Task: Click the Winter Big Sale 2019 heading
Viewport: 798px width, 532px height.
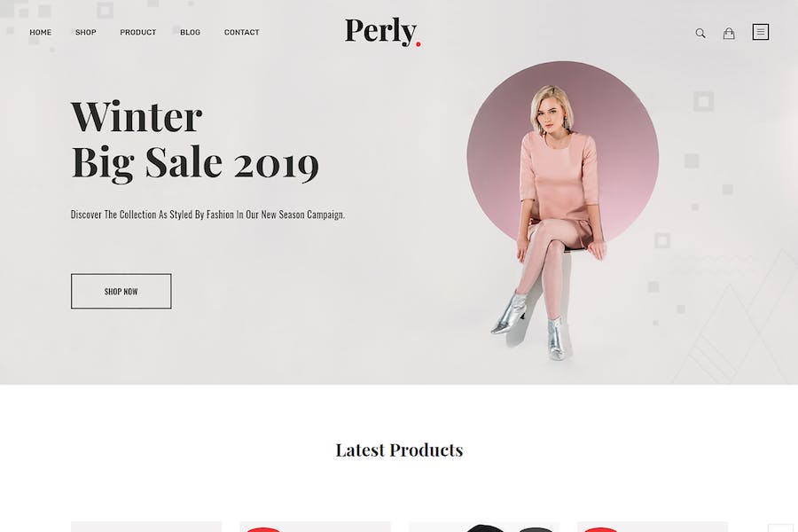Action: (x=195, y=140)
